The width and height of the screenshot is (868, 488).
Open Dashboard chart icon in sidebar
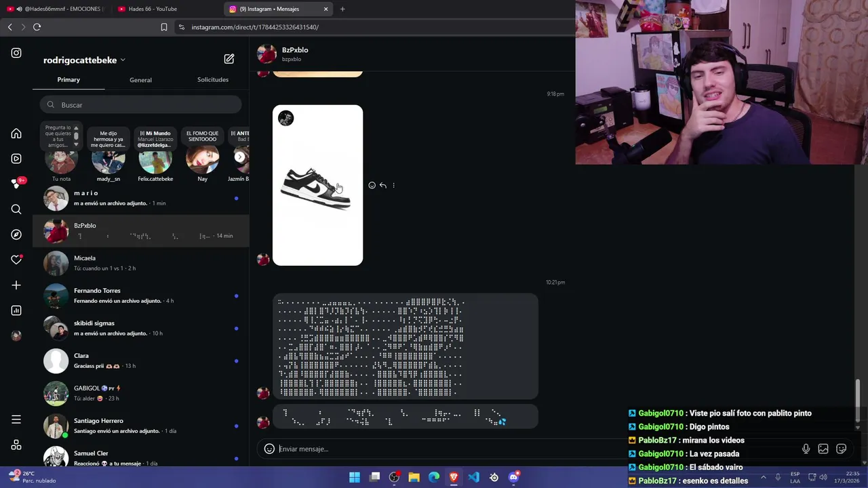pos(16,310)
